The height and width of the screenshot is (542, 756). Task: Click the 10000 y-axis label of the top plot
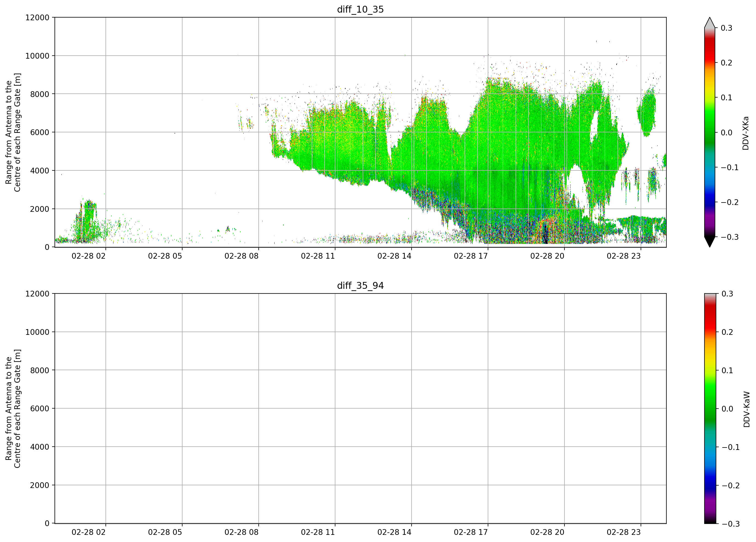tap(37, 56)
